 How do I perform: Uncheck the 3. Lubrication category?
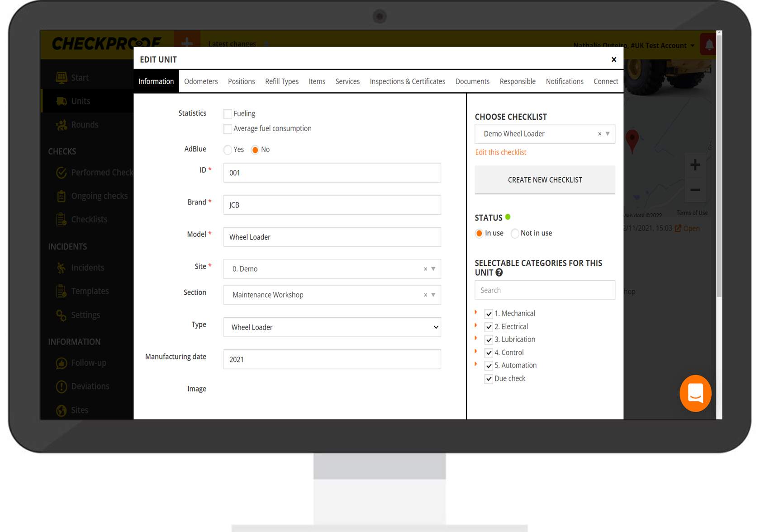(489, 340)
